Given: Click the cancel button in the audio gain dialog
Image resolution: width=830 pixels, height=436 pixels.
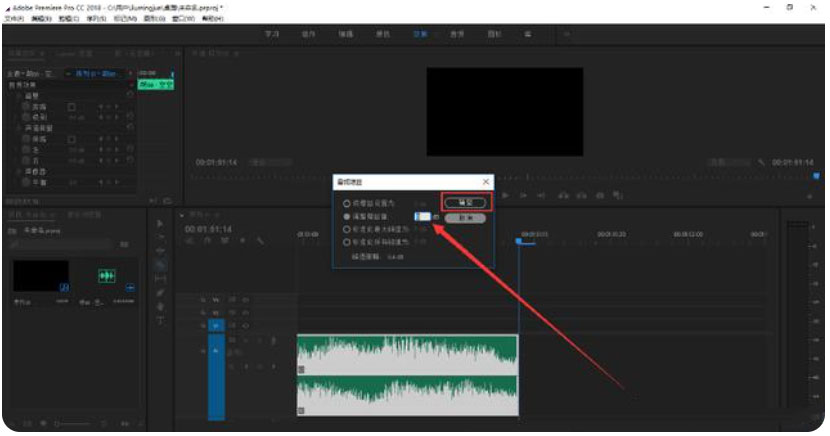Looking at the screenshot, I should click(465, 217).
